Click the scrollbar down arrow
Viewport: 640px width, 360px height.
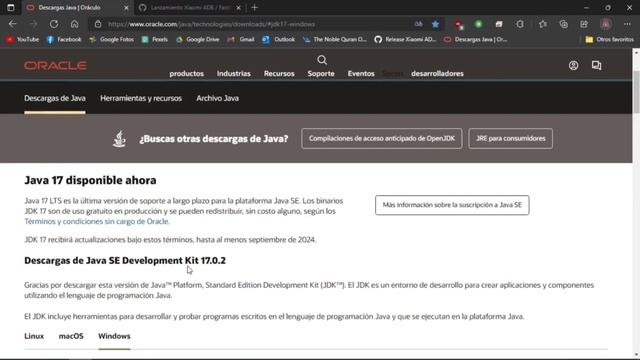636,355
